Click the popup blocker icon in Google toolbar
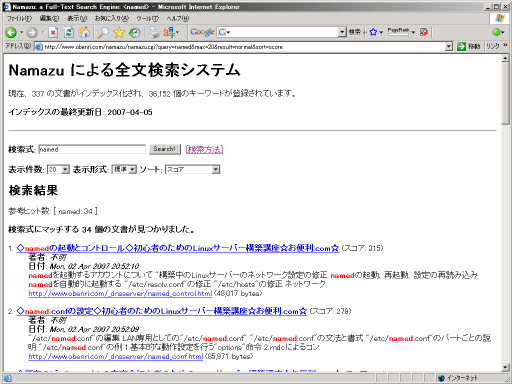Image resolution: width=512 pixels, height=384 pixels. (x=424, y=32)
